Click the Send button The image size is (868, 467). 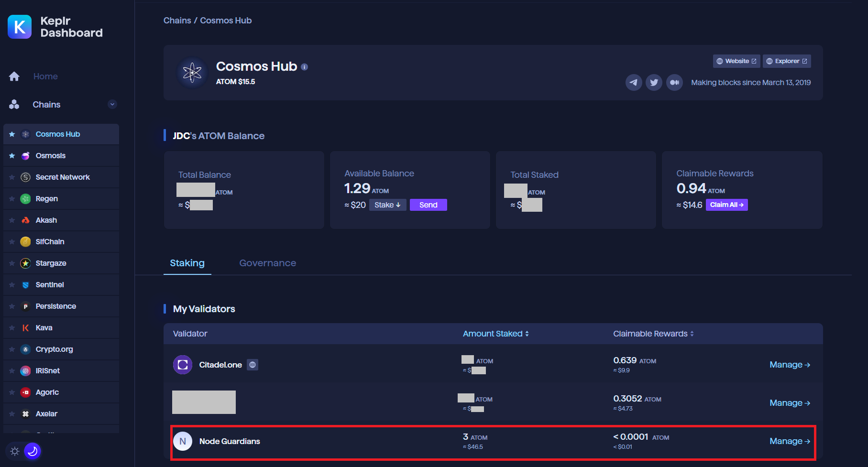429,205
